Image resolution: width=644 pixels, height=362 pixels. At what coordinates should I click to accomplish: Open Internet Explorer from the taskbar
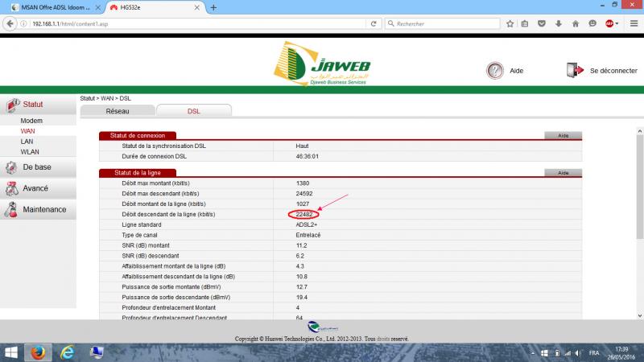(x=67, y=352)
